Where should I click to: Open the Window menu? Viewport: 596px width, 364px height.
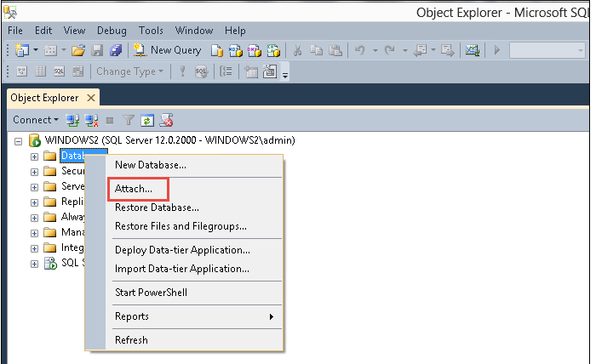coord(194,31)
